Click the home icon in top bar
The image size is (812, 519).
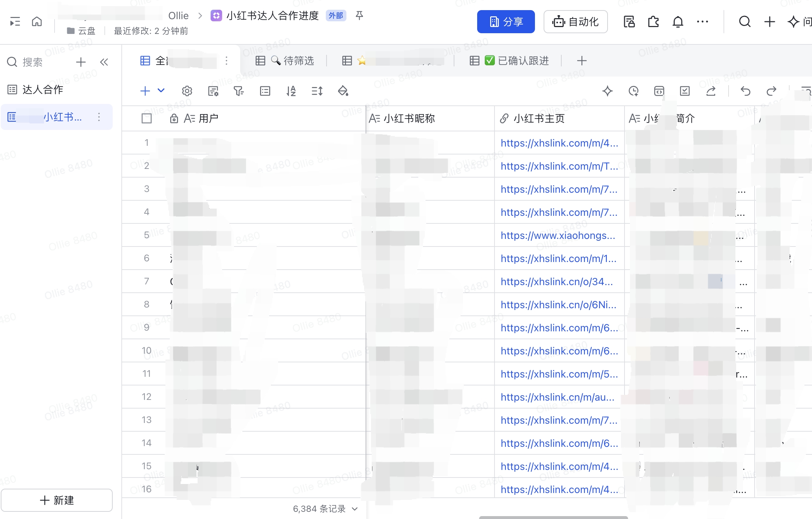37,22
